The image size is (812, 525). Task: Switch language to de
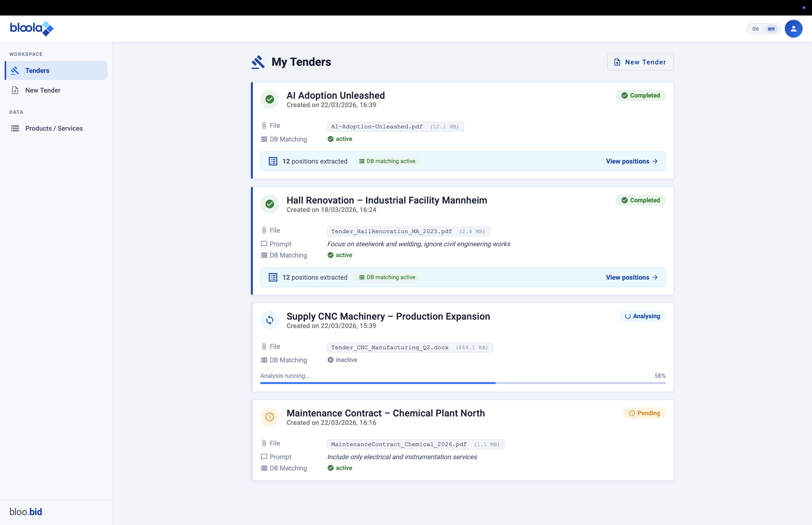755,29
